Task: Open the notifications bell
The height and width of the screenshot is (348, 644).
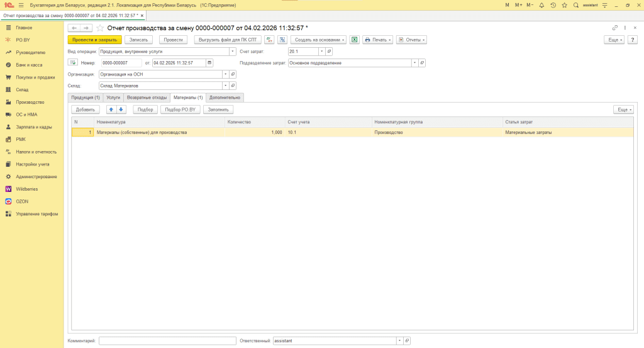Action: (x=541, y=5)
